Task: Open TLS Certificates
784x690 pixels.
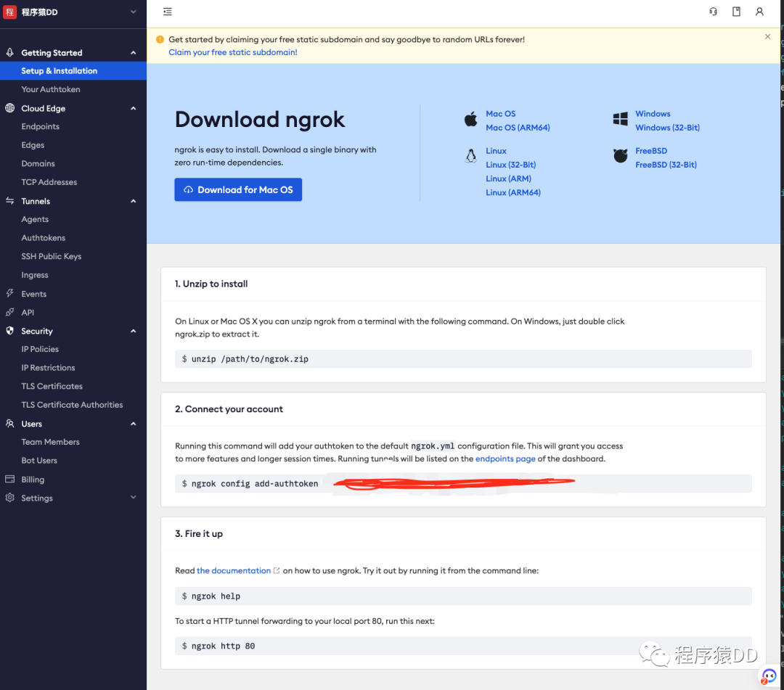Action: 52,386
